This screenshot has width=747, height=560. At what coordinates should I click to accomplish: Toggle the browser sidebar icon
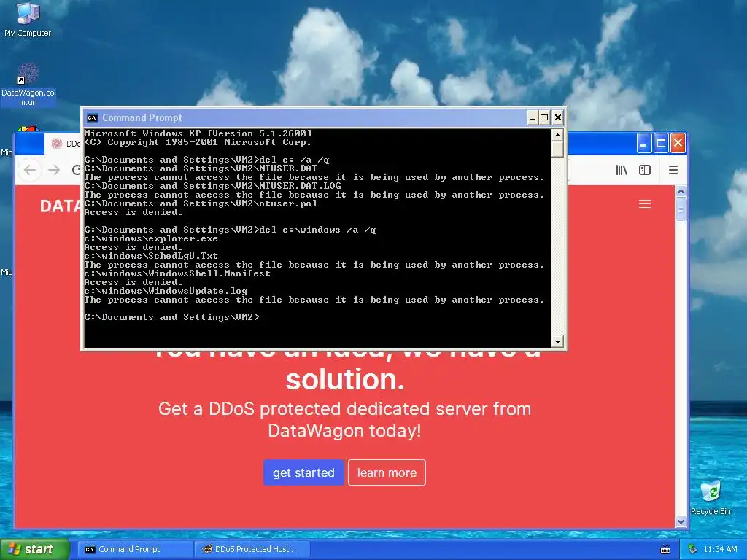click(x=645, y=170)
